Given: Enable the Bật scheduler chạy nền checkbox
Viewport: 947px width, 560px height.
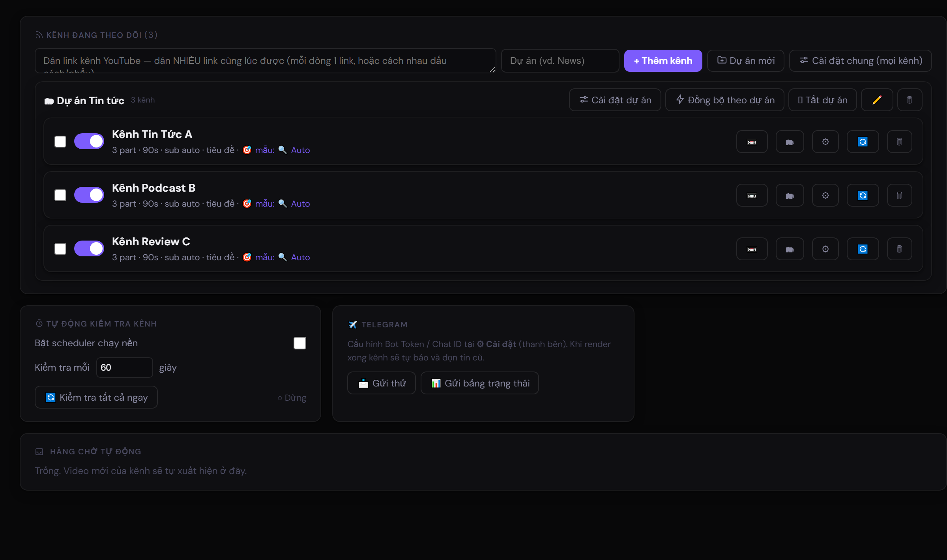Looking at the screenshot, I should pos(300,343).
